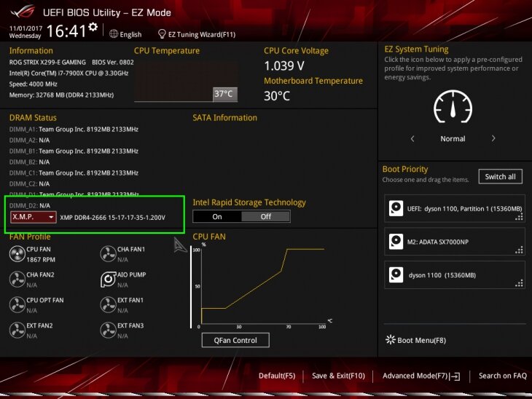Screen dimensions: 532x399
Task: Click Memory: 32768 MB (DDR4 2133MHz) line
Action: click(x=61, y=95)
